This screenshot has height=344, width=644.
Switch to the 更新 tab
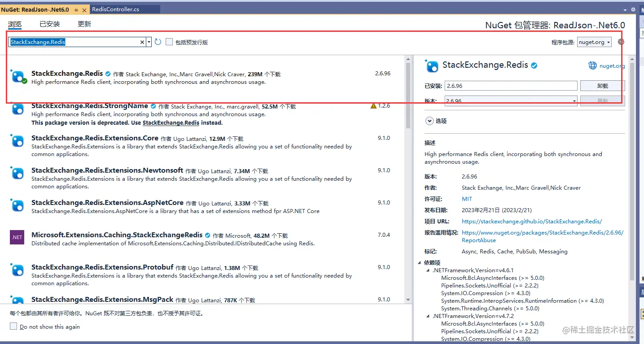coord(84,24)
